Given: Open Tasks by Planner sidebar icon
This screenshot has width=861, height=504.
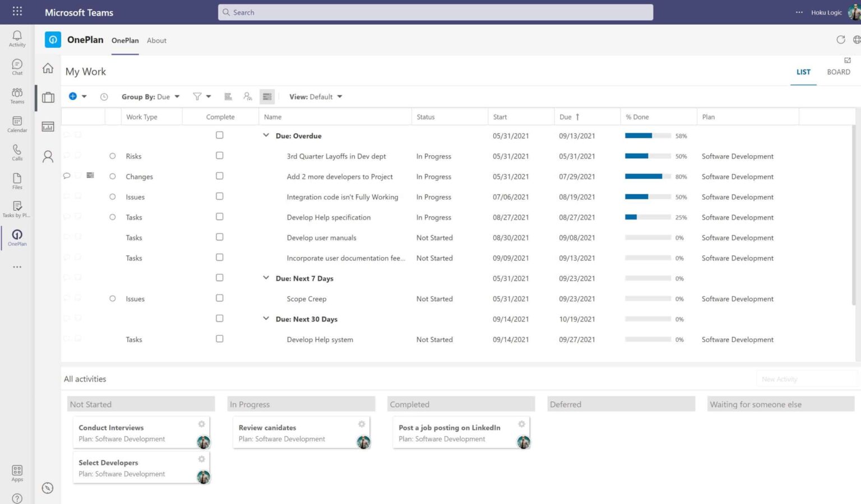Looking at the screenshot, I should click(x=17, y=209).
